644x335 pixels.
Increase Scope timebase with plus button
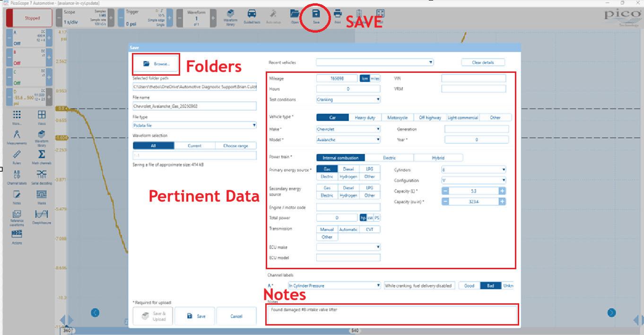tap(111, 18)
